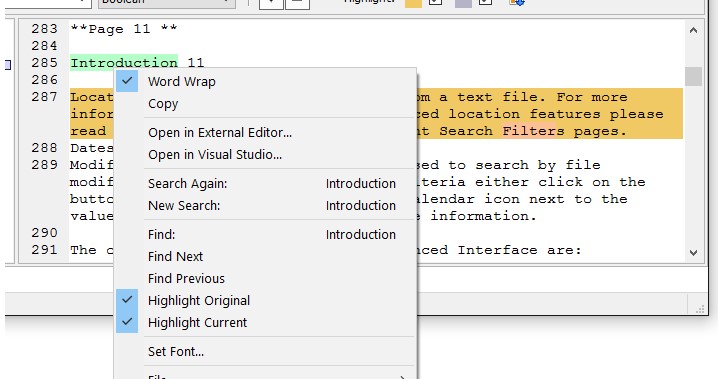Click line number 287
Screen dimensions: 718x379
44,97
